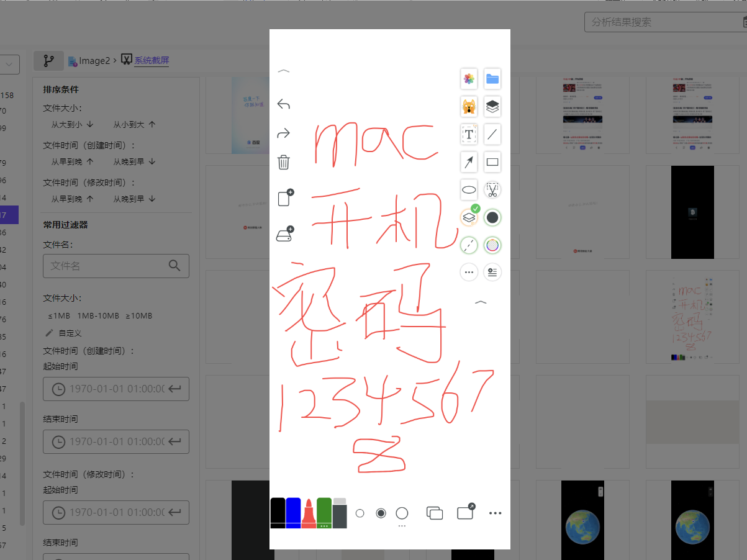Select the straight line tool icon
The height and width of the screenshot is (560, 747).
click(492, 134)
